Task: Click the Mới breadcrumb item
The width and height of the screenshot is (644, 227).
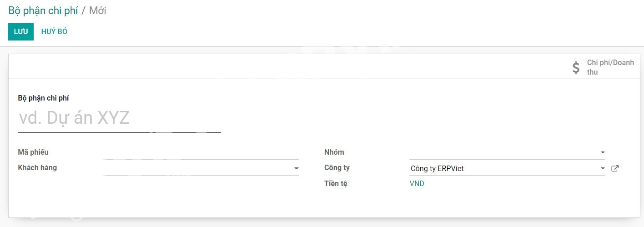Action: pyautogui.click(x=98, y=10)
